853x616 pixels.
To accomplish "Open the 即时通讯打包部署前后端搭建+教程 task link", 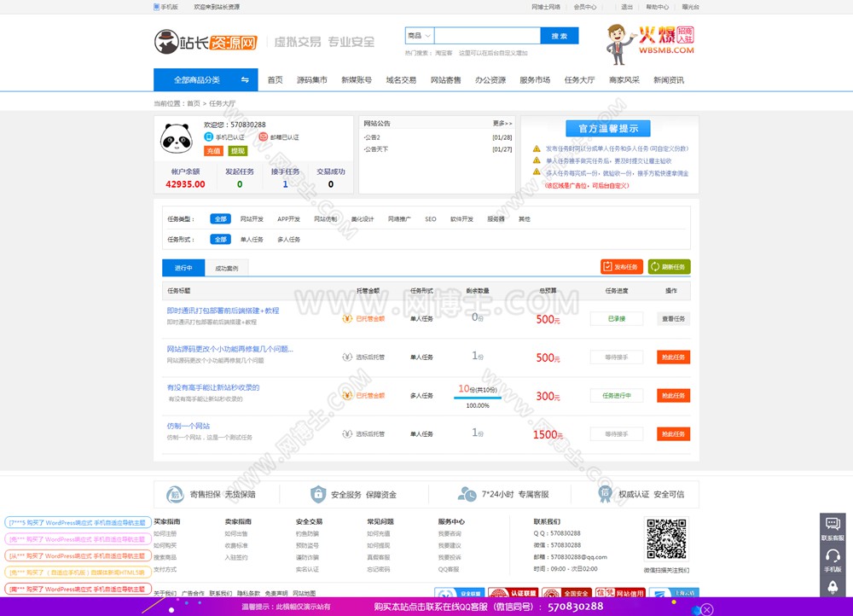I will pos(223,311).
